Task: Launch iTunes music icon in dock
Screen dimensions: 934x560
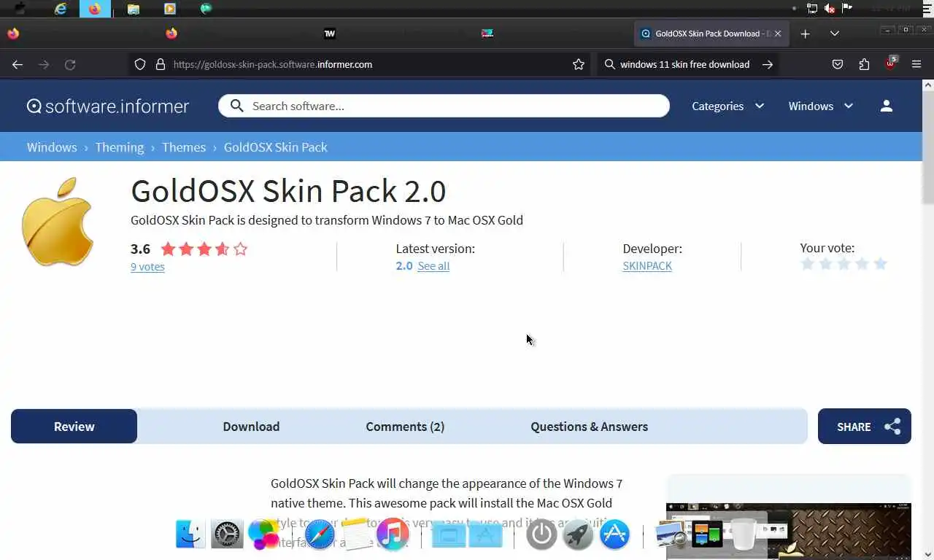Action: coord(393,534)
